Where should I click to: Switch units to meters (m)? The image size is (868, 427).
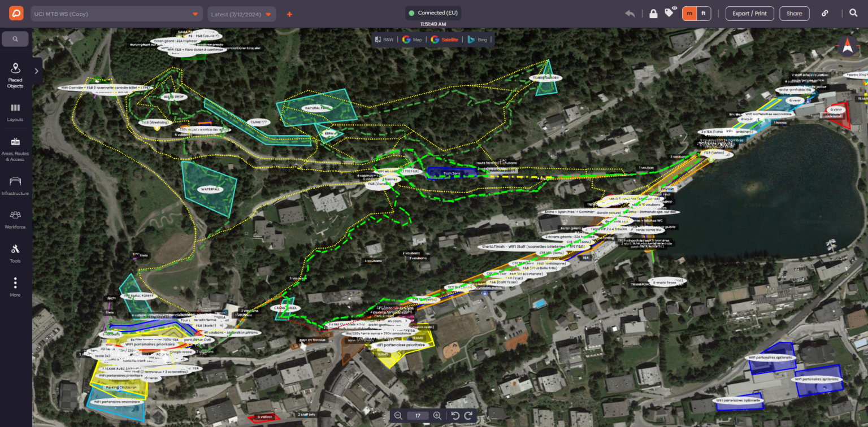(x=689, y=14)
